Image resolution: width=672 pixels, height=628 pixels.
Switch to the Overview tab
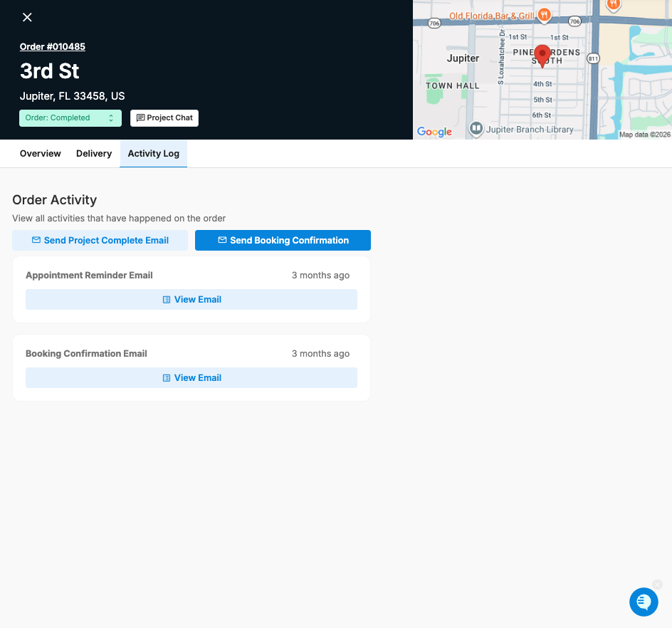click(x=41, y=154)
